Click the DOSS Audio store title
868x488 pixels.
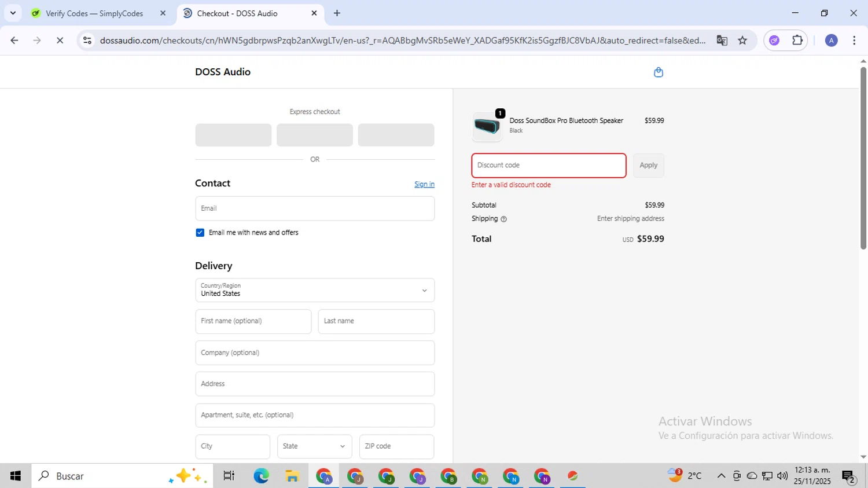click(x=223, y=72)
